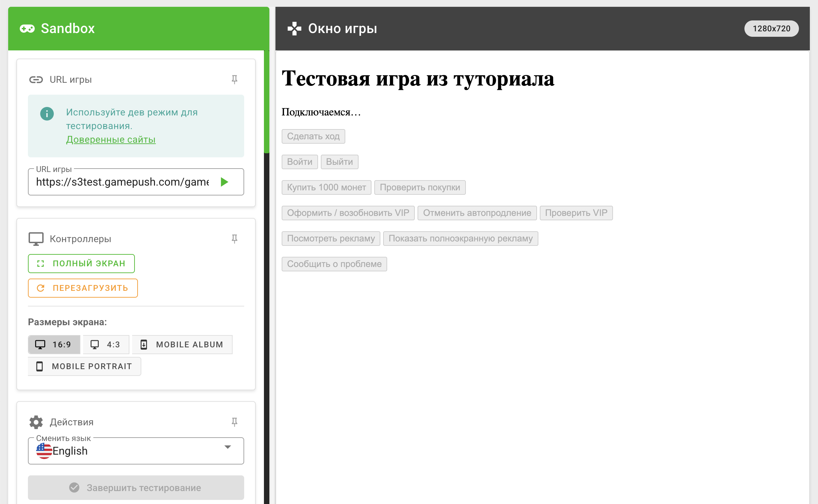Viewport: 818px width, 504px height.
Task: Click Оформить / возобновить VIP button
Action: pos(348,213)
